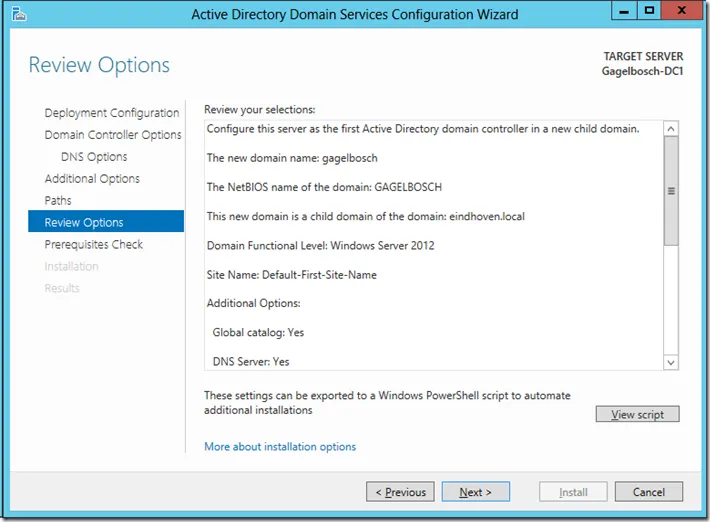Click the first line about configuring this server

coord(423,129)
